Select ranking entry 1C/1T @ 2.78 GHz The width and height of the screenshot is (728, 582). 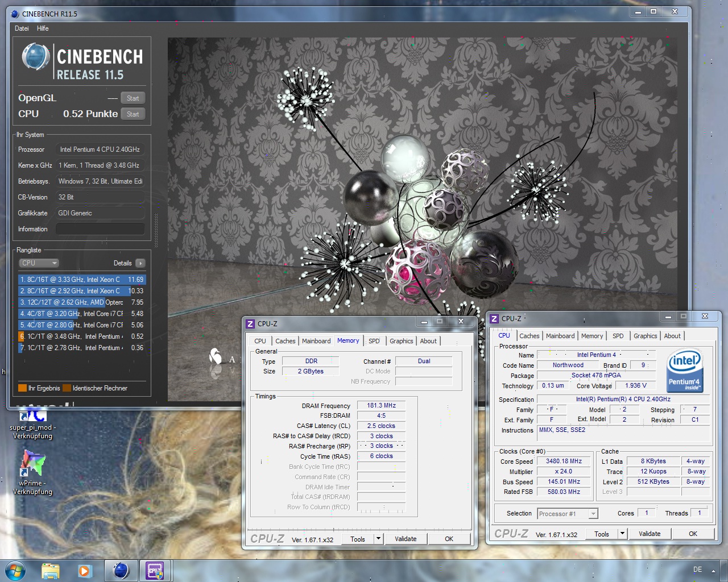point(82,348)
